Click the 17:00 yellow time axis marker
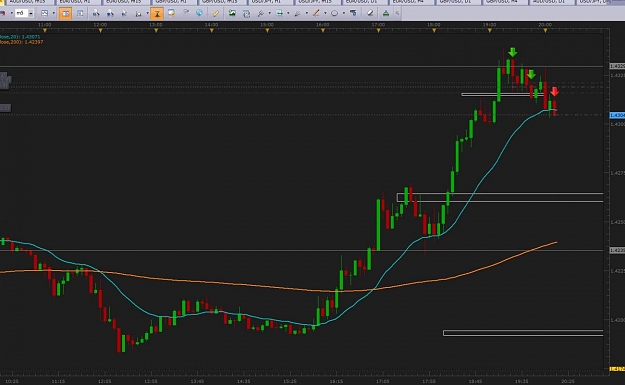 pos(378,30)
